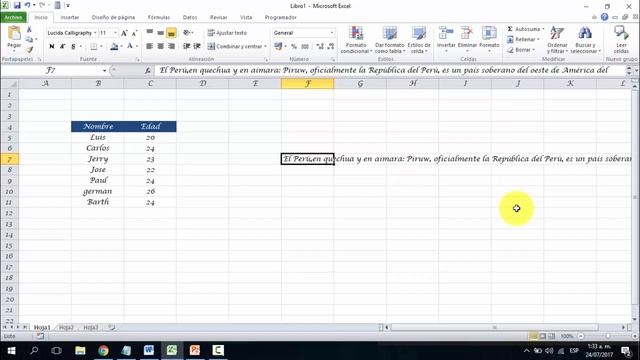Open Chrome from the Windows taskbar

[103, 350]
